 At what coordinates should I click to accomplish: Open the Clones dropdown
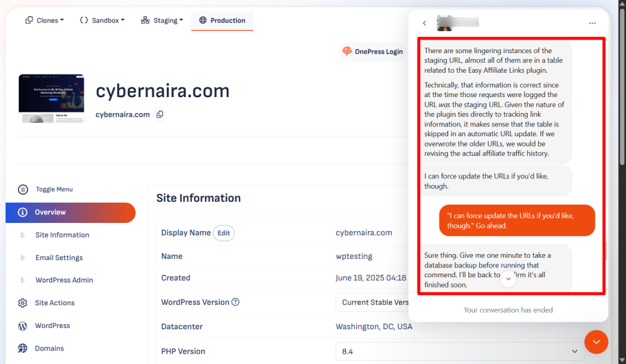(x=44, y=20)
